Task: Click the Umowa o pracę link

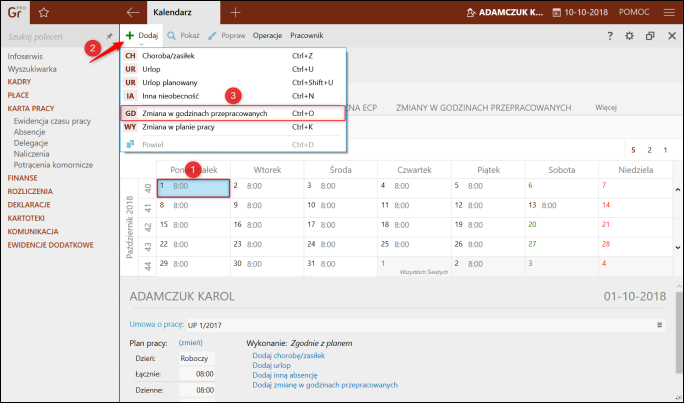Action: click(x=157, y=324)
